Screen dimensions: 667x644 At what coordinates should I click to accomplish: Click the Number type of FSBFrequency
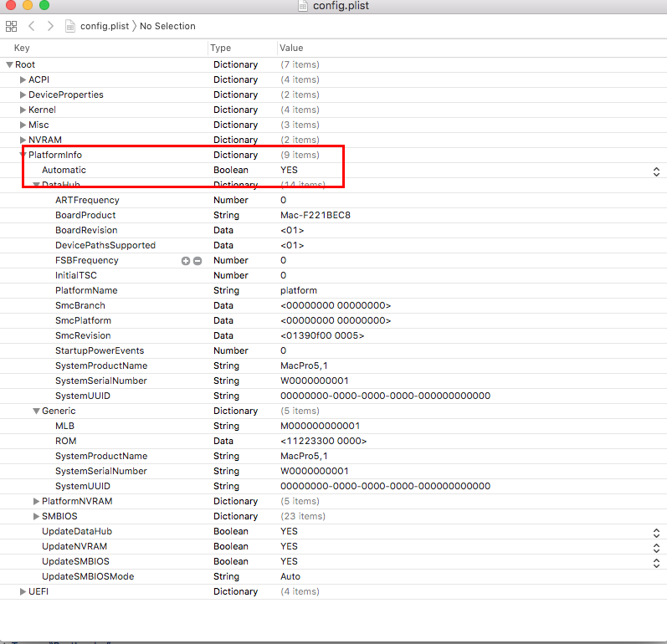coord(230,261)
